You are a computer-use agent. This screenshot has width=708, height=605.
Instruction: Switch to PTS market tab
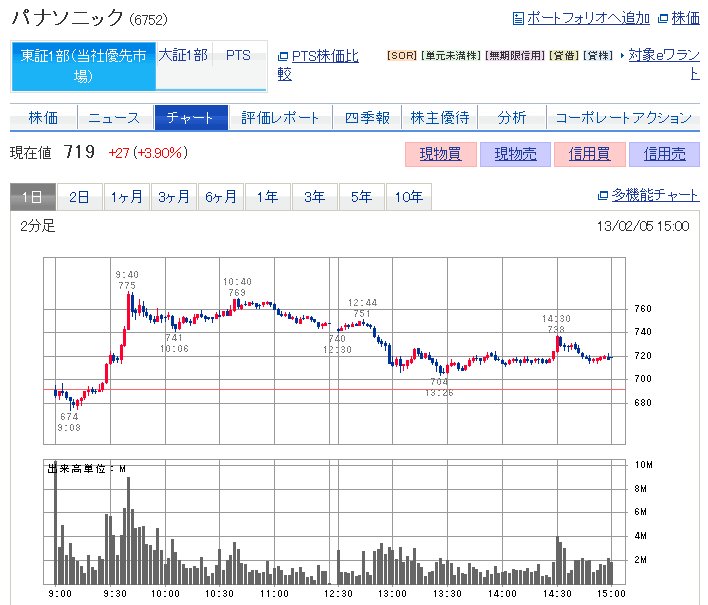coord(238,55)
